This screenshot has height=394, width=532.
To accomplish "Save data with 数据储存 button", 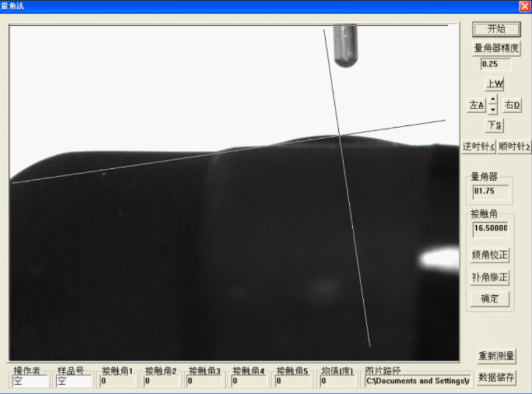I will (x=496, y=377).
